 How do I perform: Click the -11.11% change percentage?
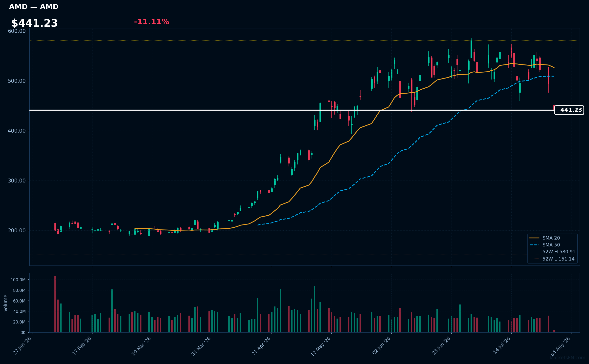[x=151, y=22]
